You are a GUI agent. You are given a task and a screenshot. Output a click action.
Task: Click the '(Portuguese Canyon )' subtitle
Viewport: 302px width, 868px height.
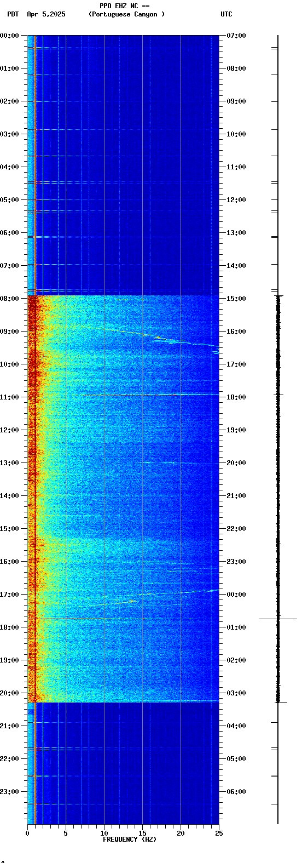[x=126, y=14]
